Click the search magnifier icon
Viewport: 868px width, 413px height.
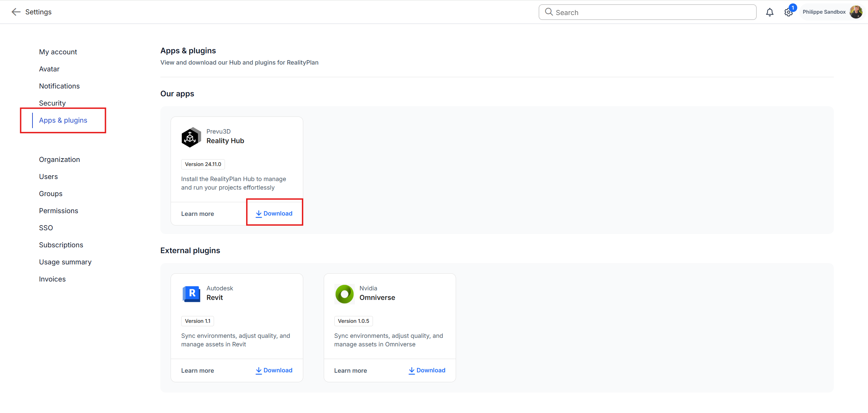click(x=549, y=12)
